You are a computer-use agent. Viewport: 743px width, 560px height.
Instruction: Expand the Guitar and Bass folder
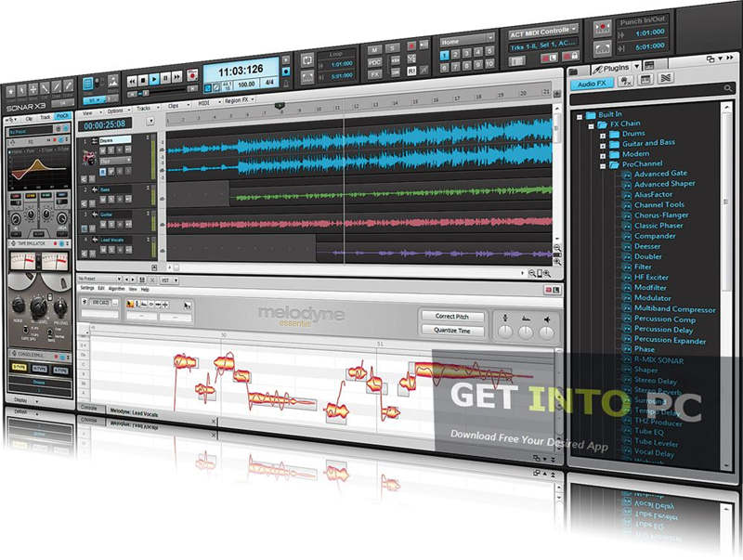pos(603,146)
